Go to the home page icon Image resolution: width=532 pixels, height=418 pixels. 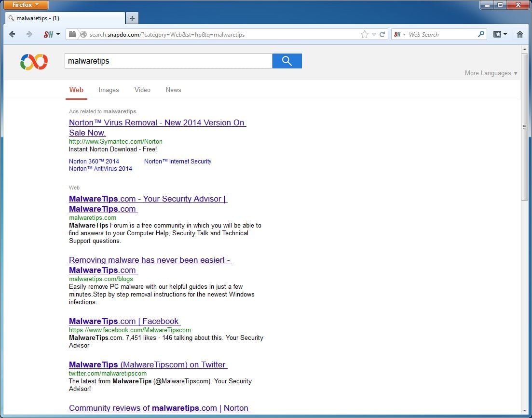(520, 34)
